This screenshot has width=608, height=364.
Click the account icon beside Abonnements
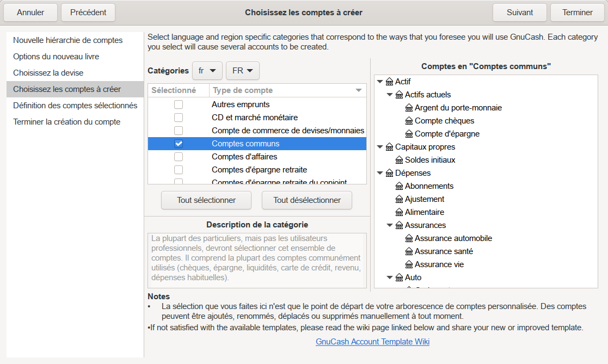pyautogui.click(x=399, y=186)
